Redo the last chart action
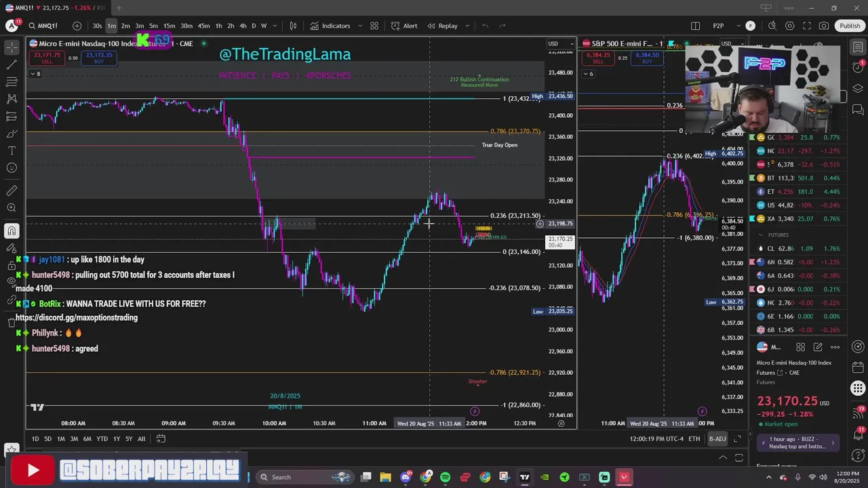The width and height of the screenshot is (868, 488). pyautogui.click(x=502, y=26)
